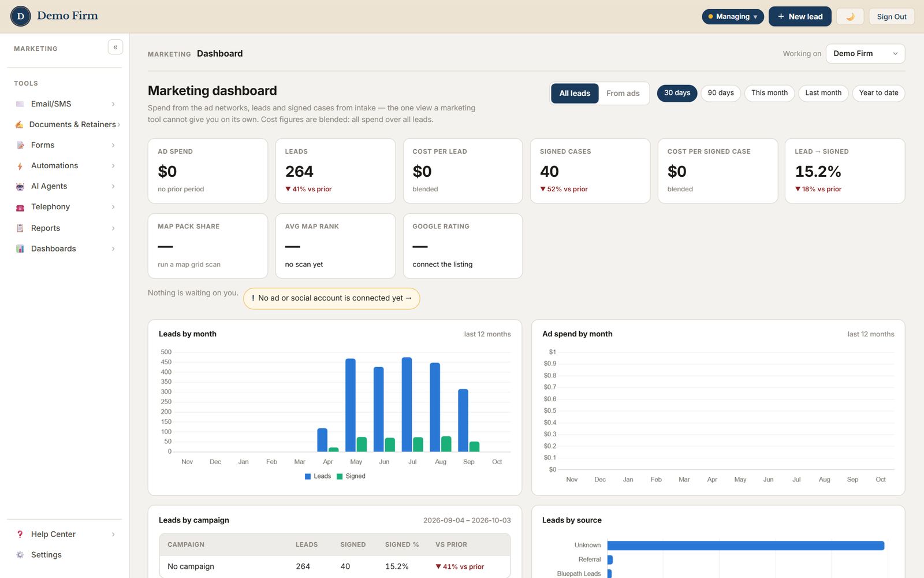
Task: Select This month range
Action: click(x=769, y=93)
